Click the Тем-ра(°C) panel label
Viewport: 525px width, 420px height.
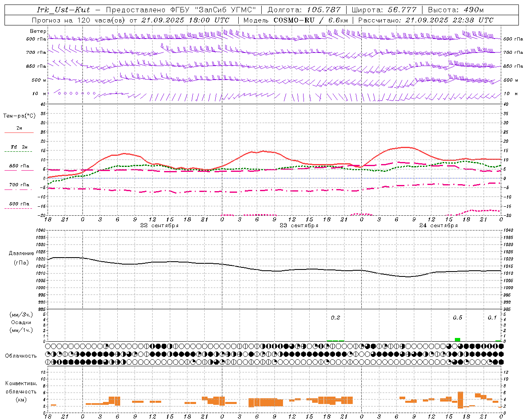coord(19,116)
